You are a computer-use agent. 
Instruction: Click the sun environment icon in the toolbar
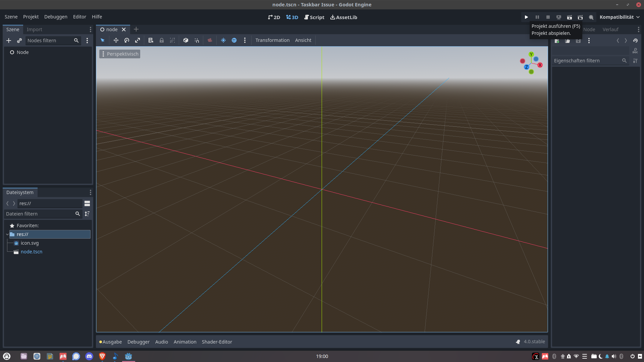223,40
